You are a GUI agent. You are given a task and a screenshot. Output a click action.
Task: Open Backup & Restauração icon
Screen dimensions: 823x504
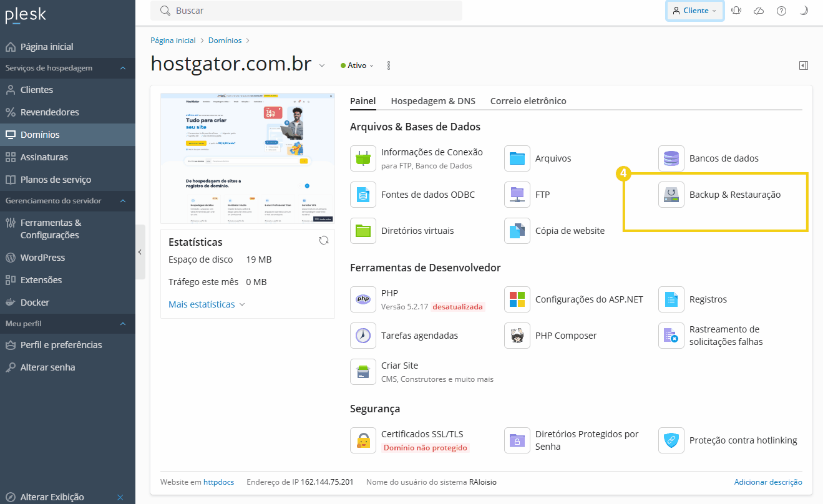(671, 195)
